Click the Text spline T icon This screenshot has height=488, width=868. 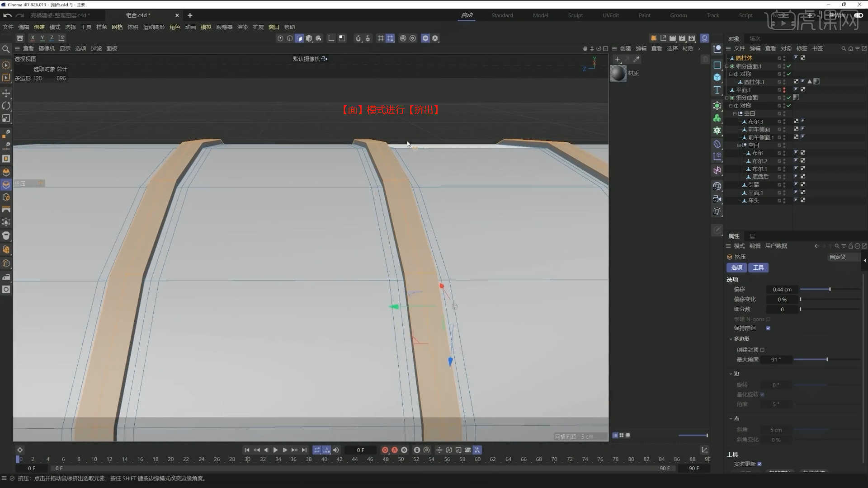tap(717, 90)
